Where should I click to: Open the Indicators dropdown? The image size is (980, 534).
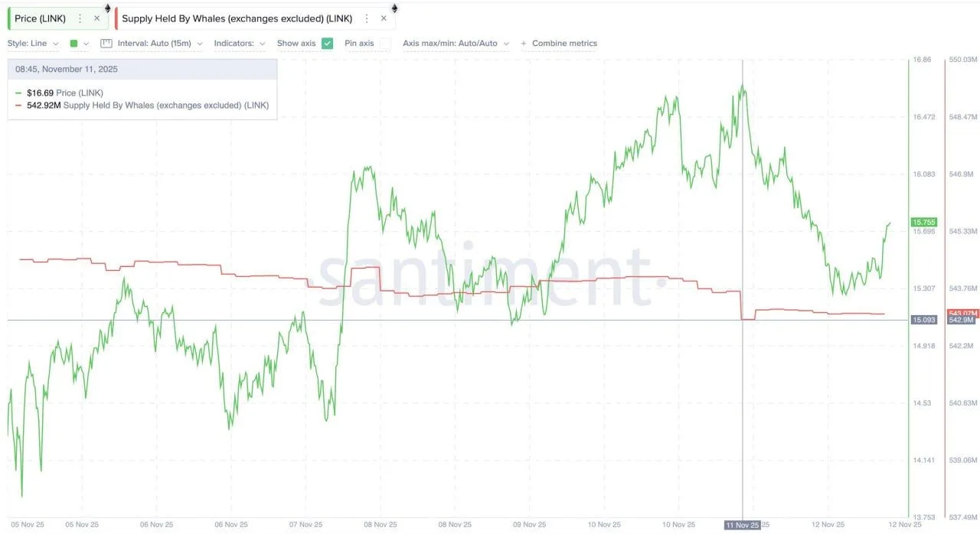(x=240, y=44)
